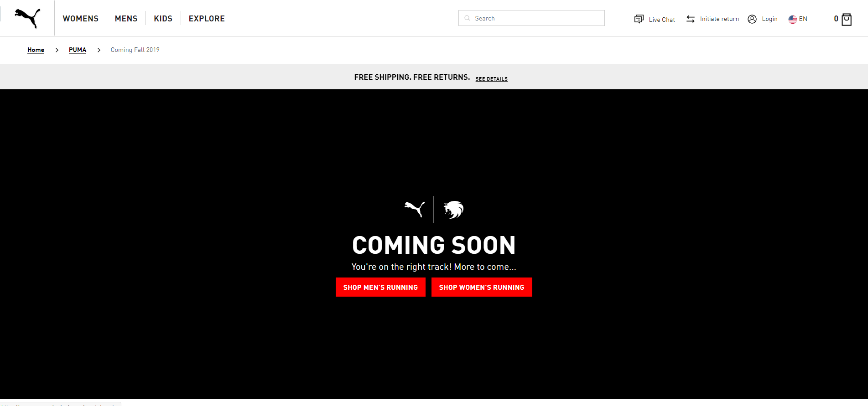Click SHOP WOMEN'S RUNNING button
The height and width of the screenshot is (406, 868).
[482, 287]
